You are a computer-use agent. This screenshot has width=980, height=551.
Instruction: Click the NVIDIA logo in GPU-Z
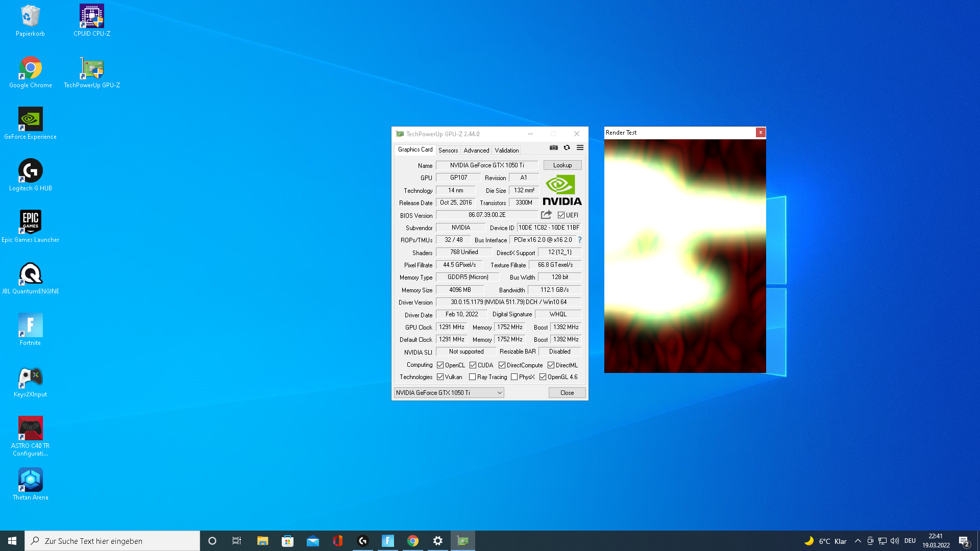point(562,190)
